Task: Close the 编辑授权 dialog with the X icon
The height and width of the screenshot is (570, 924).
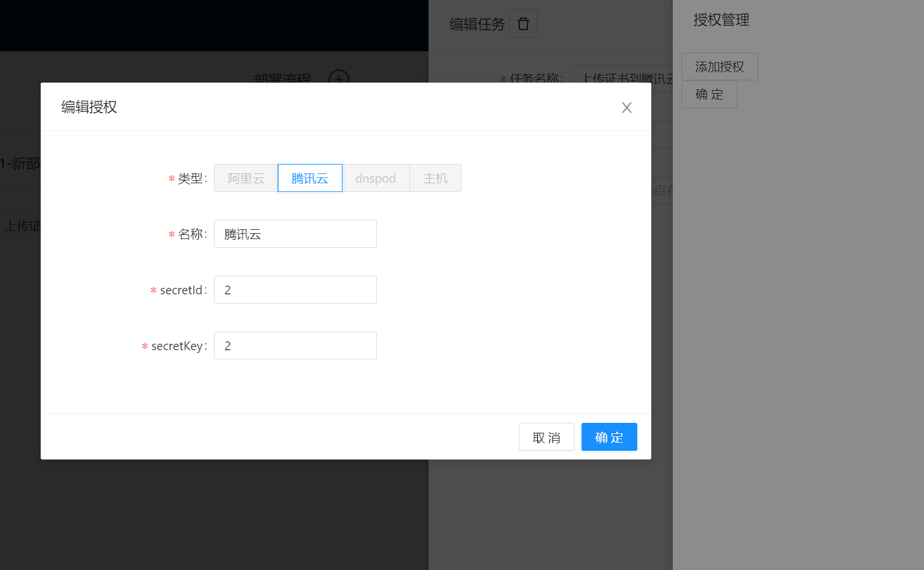Action: 626,108
